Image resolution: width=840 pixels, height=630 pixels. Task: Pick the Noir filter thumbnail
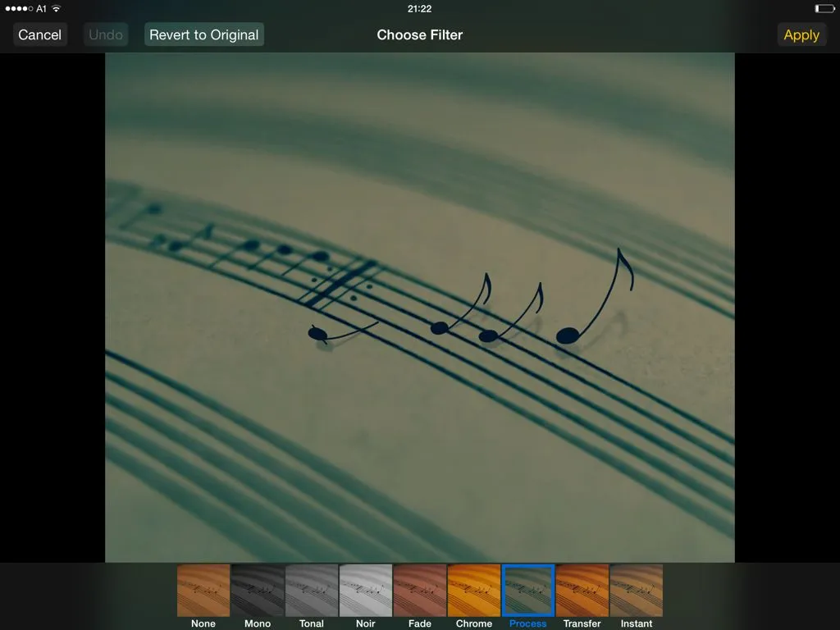click(x=366, y=591)
